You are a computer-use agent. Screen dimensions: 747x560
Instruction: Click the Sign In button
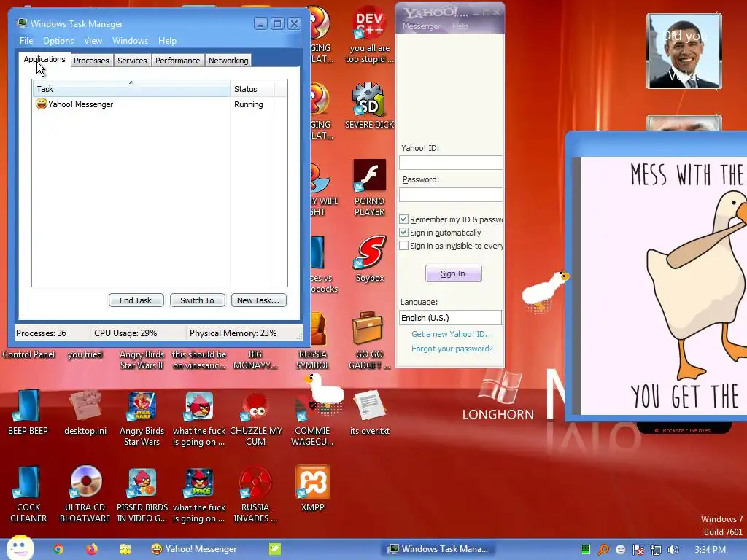pyautogui.click(x=453, y=274)
